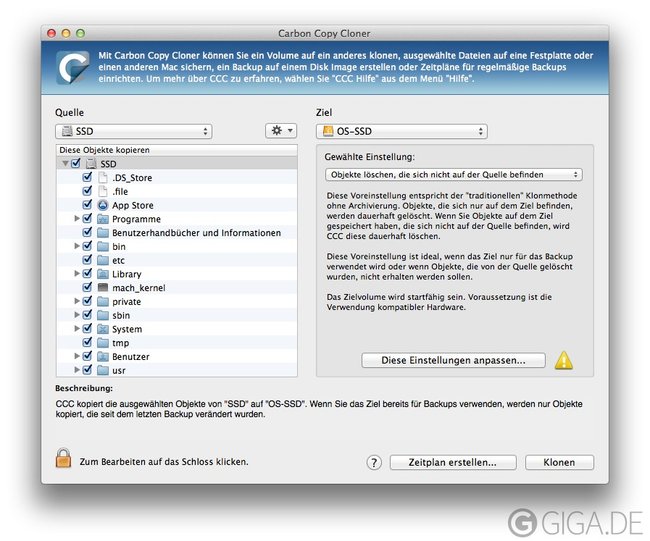
Task: Expand the bin folder
Action: pos(77,246)
